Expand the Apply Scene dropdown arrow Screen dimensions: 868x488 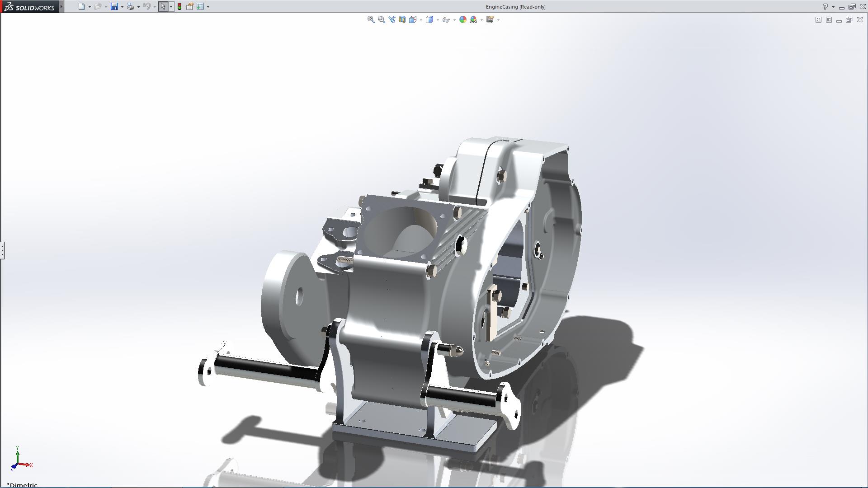point(481,20)
